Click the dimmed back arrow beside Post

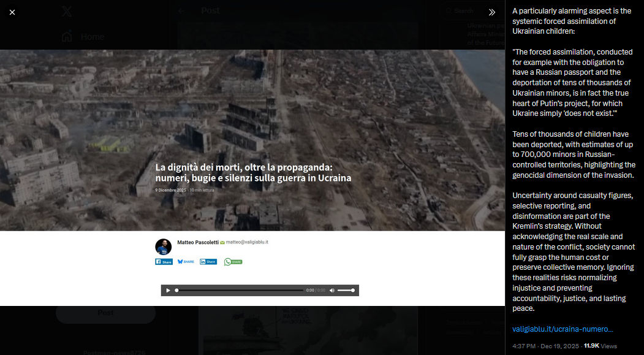pos(181,11)
